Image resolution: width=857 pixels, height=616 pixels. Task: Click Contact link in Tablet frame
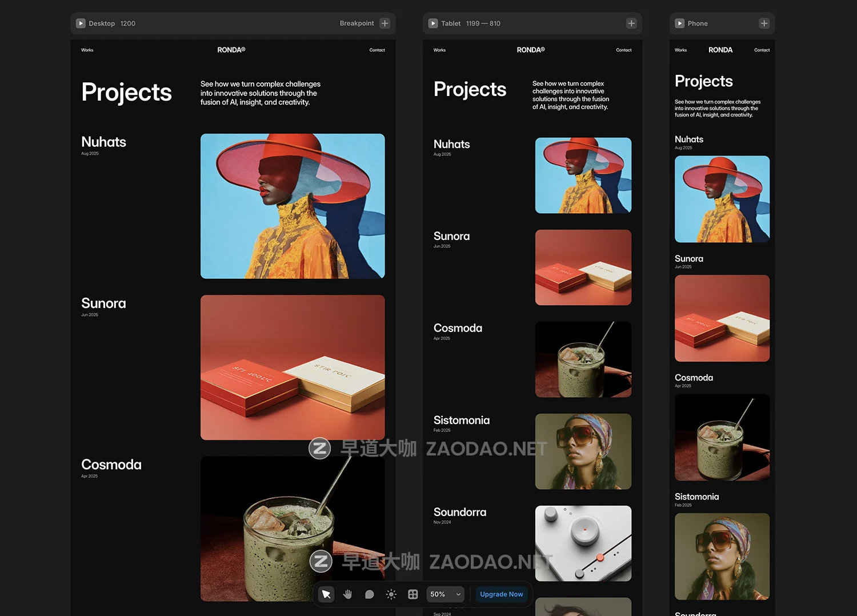[x=624, y=50]
